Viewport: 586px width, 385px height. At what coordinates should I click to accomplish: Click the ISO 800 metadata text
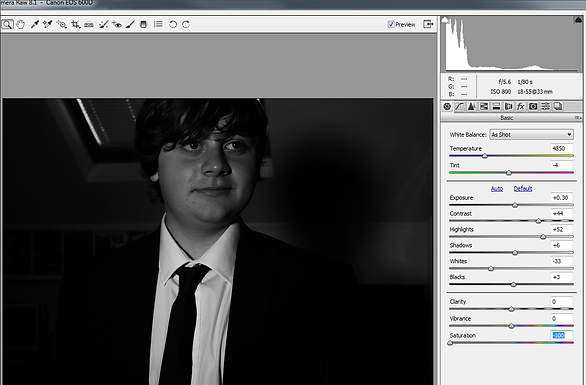(x=500, y=92)
